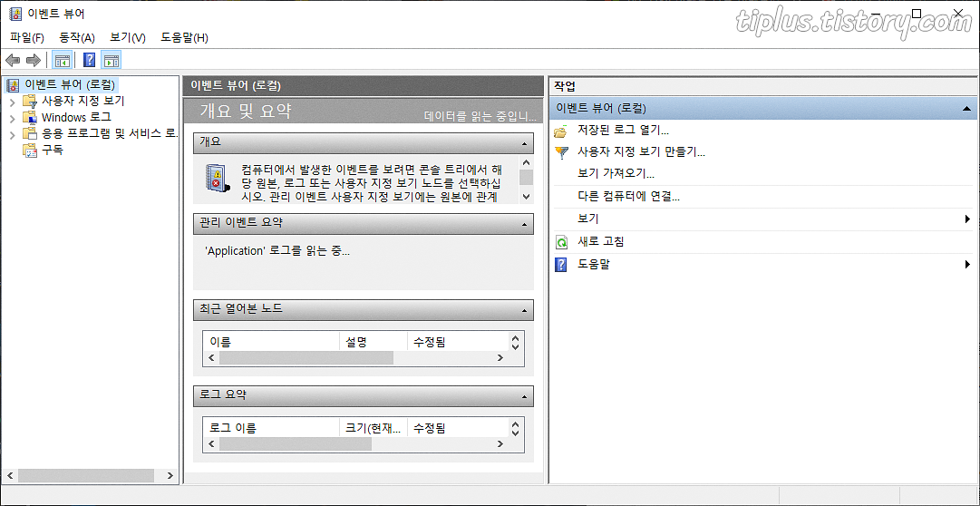Open the 보기 submenu arrow in actions

(967, 219)
